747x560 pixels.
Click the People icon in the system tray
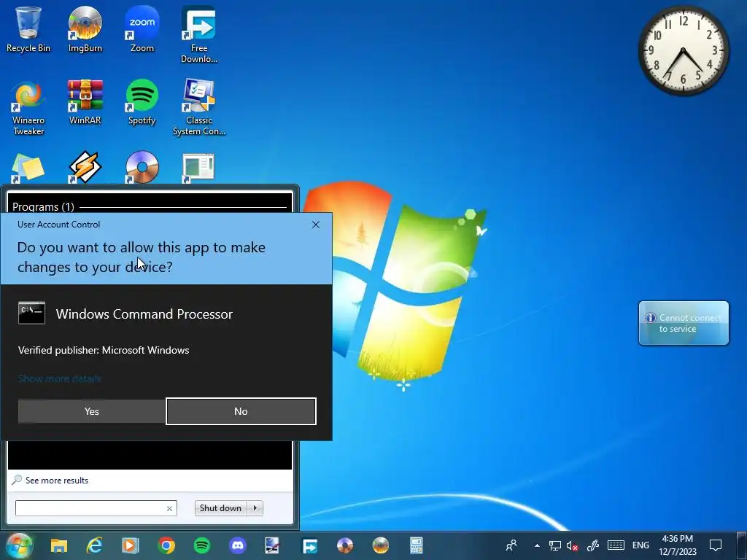511,545
